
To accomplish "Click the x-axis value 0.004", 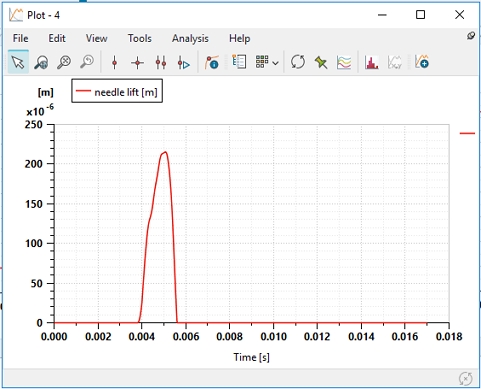I will coord(142,337).
